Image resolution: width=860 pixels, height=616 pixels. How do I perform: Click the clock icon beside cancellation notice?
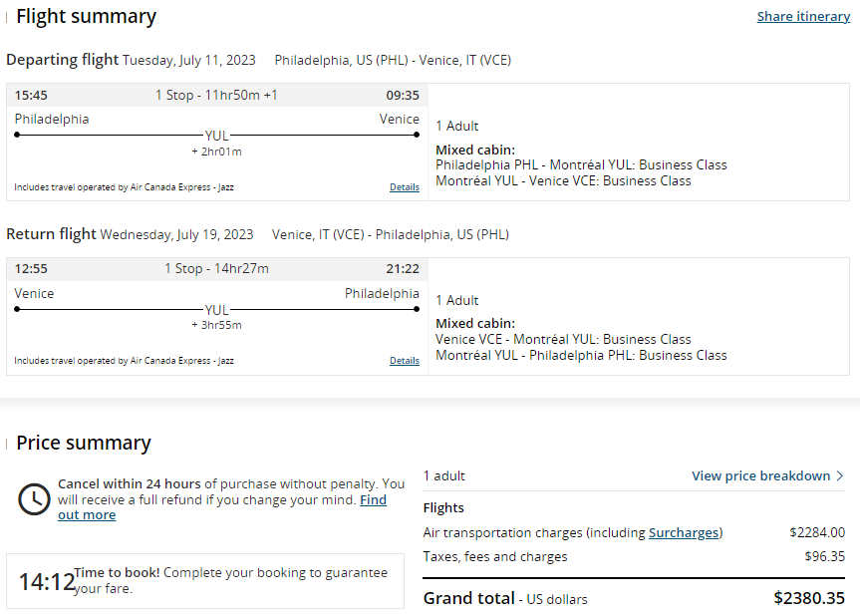(x=34, y=498)
